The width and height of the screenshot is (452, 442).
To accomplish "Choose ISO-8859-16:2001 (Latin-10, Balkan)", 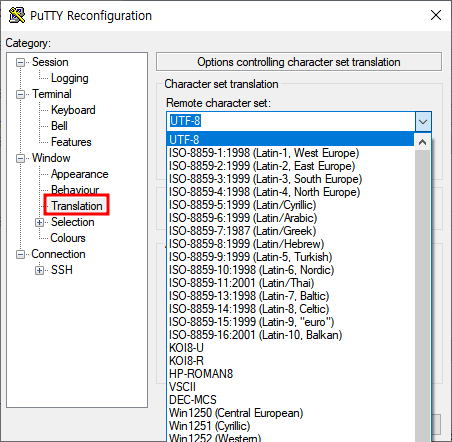I will coord(290,335).
